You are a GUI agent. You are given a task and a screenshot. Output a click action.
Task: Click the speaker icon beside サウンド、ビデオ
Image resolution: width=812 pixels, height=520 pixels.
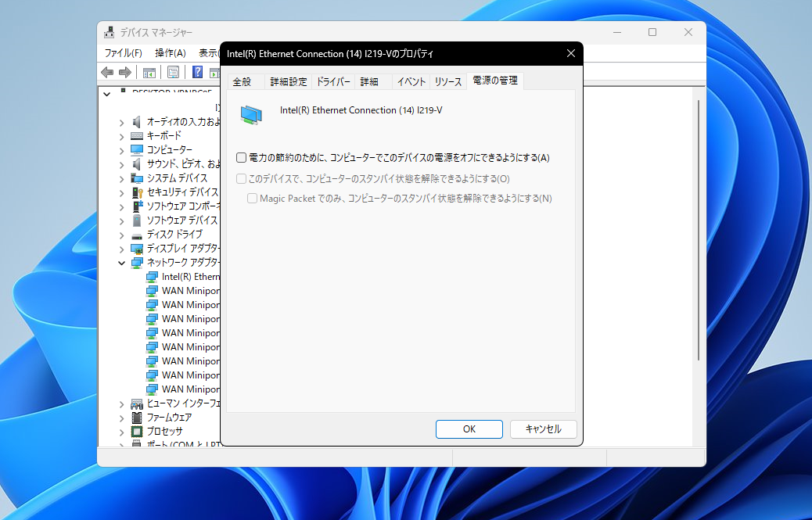(137, 164)
